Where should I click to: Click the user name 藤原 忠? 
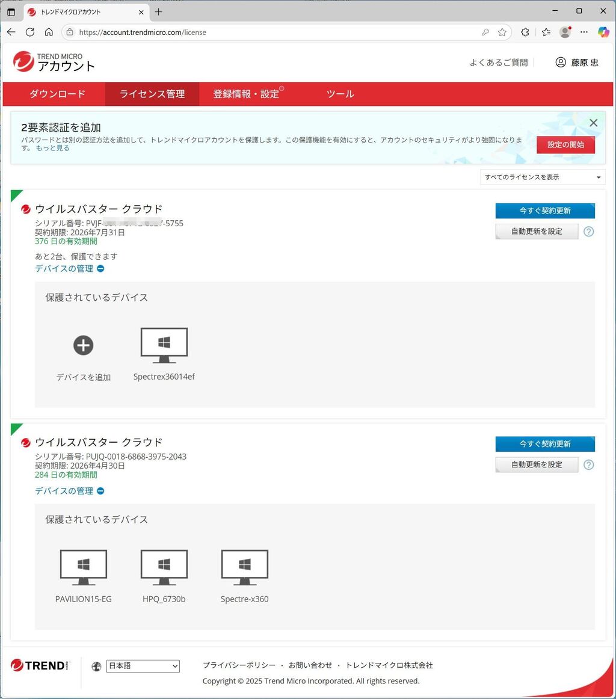[584, 63]
